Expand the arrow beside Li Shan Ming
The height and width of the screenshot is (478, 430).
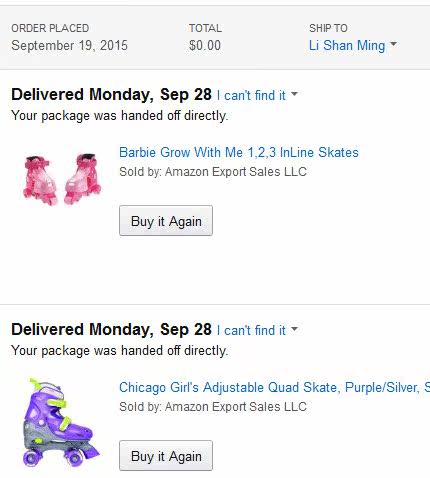pos(394,44)
